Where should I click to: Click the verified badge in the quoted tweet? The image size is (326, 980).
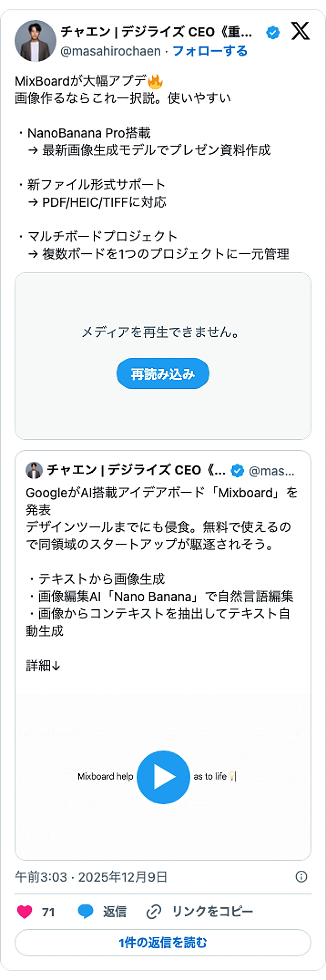tap(237, 470)
